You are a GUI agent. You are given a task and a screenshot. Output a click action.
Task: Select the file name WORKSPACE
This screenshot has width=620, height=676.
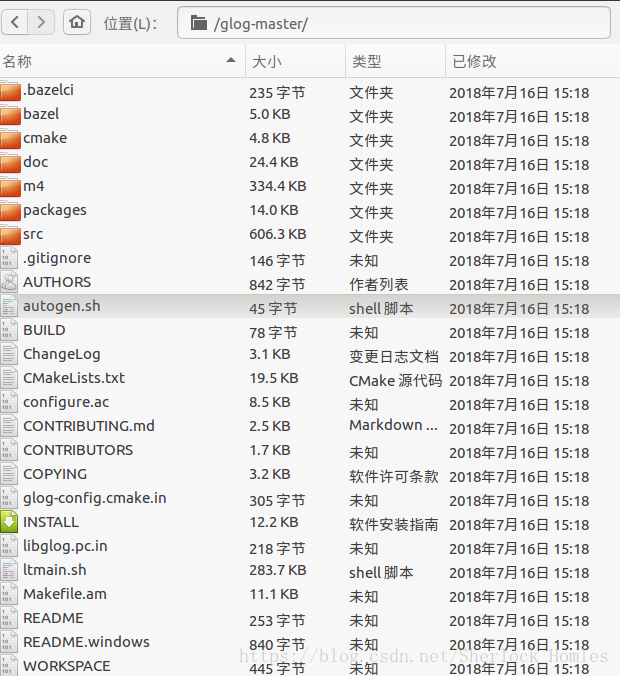[x=67, y=666]
